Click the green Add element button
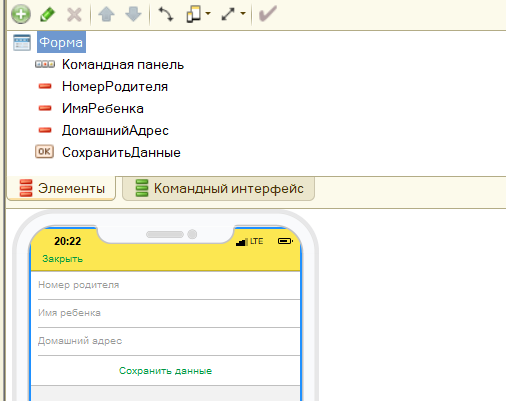Image resolution: width=506 pixels, height=401 pixels. click(21, 14)
